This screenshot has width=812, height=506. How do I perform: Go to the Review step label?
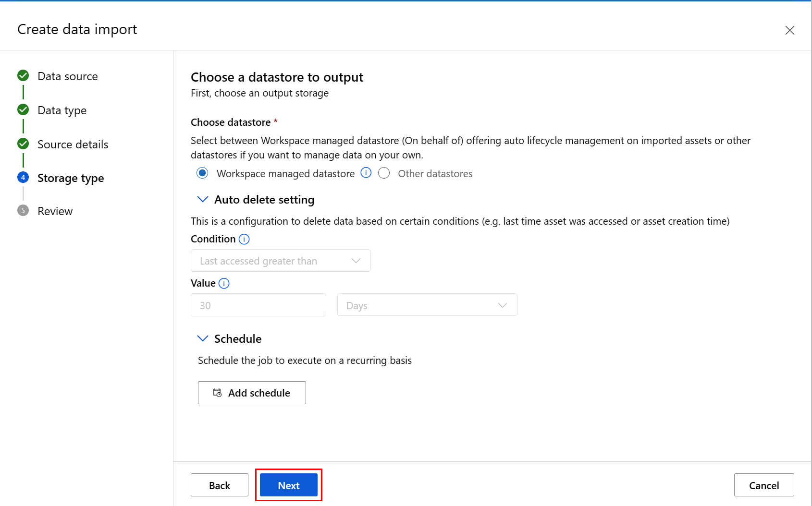pyautogui.click(x=55, y=211)
